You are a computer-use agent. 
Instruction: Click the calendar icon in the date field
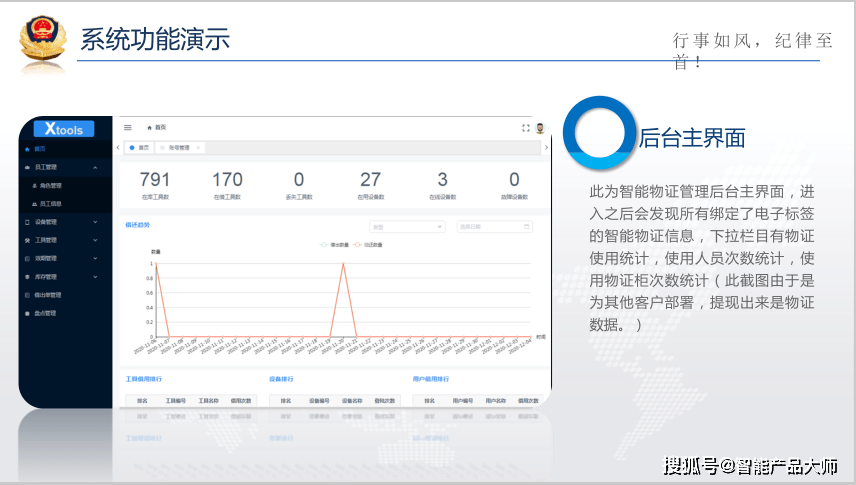[527, 227]
